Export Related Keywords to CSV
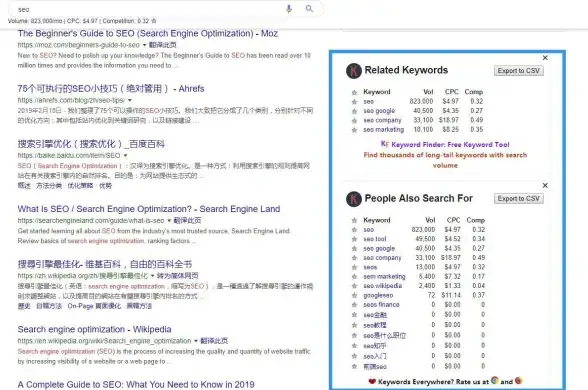The image size is (588, 390). 519,71
